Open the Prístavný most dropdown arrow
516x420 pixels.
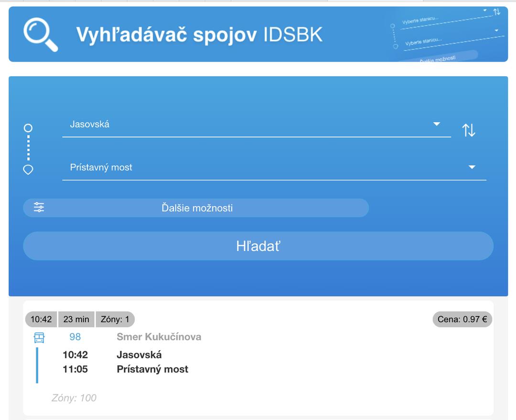pos(472,168)
